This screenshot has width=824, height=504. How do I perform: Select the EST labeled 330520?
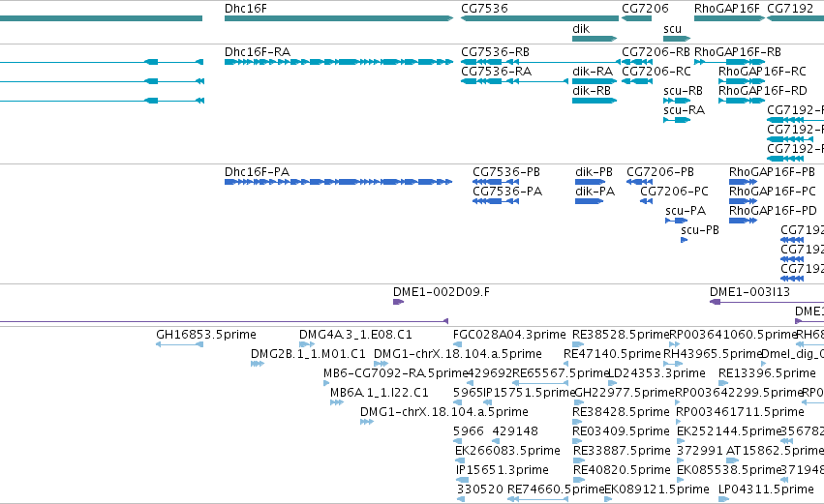461,499
